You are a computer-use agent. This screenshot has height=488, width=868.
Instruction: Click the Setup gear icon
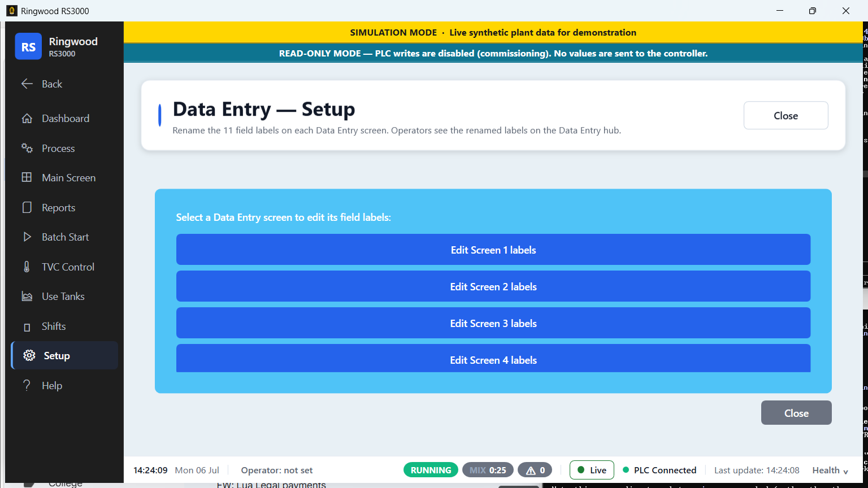coord(29,355)
